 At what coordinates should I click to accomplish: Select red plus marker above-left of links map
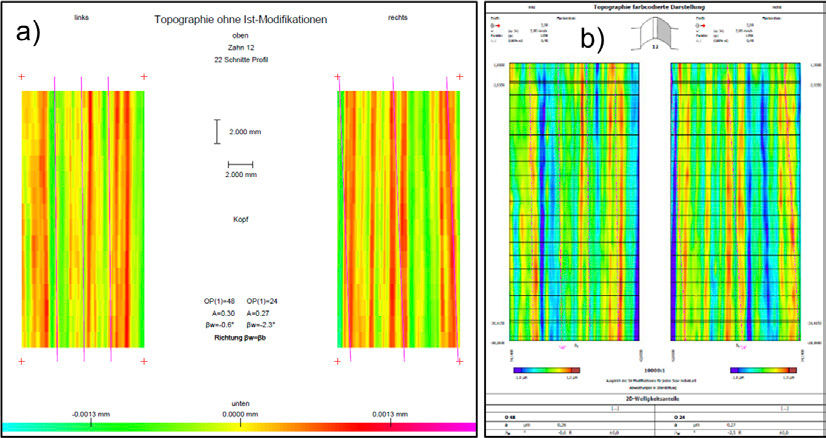point(22,77)
